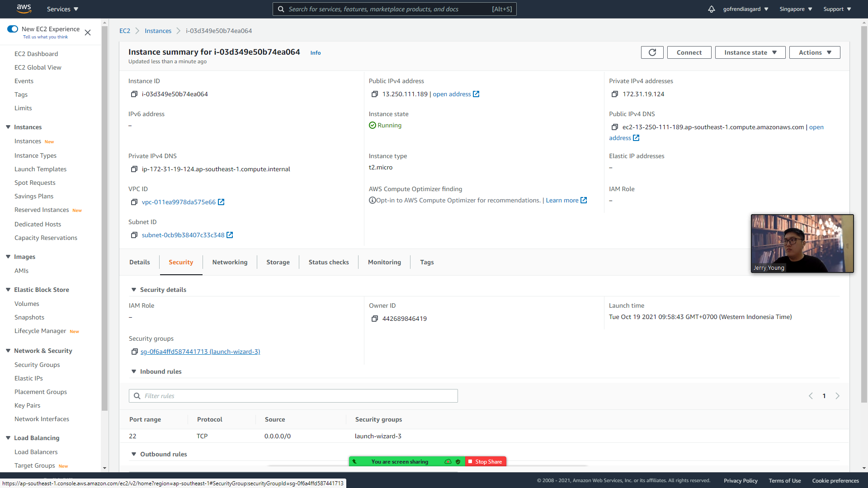
Task: Click the notifications bell icon
Action: 711,9
